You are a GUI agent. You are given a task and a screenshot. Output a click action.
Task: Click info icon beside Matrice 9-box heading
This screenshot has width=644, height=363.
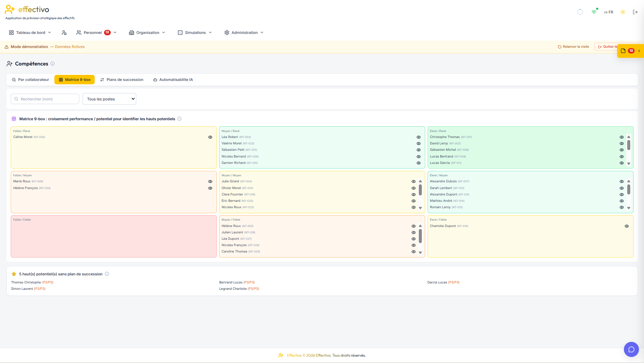tap(179, 119)
